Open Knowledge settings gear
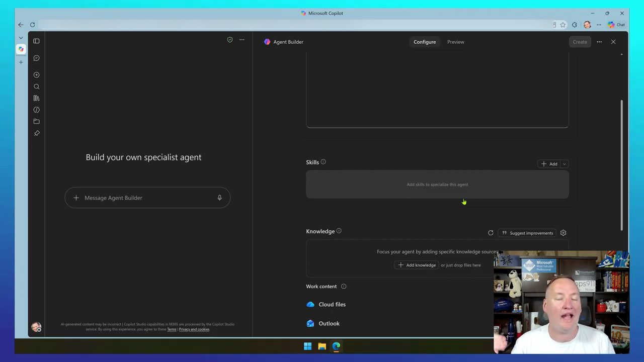 point(563,233)
